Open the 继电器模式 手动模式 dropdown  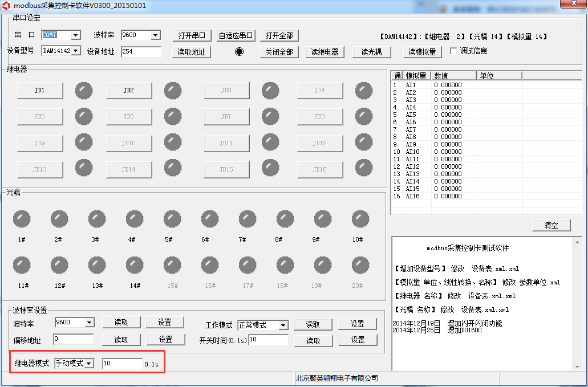[x=89, y=364]
